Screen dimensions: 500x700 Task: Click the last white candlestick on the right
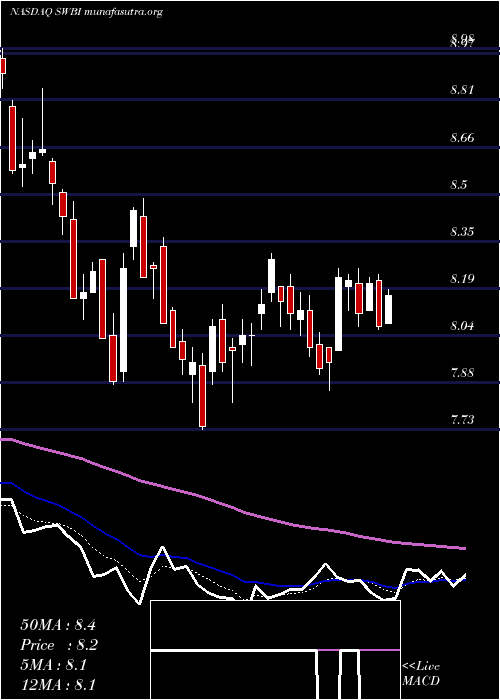[388, 307]
